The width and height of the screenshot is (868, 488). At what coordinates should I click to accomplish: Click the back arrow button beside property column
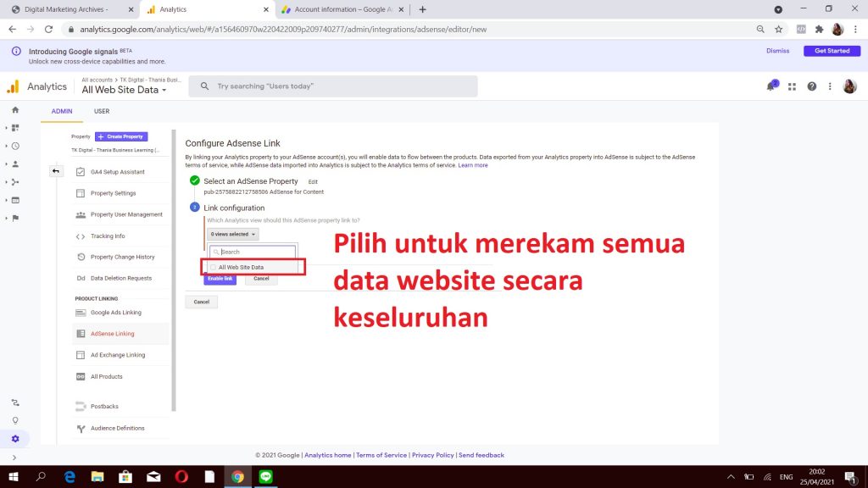coord(56,171)
